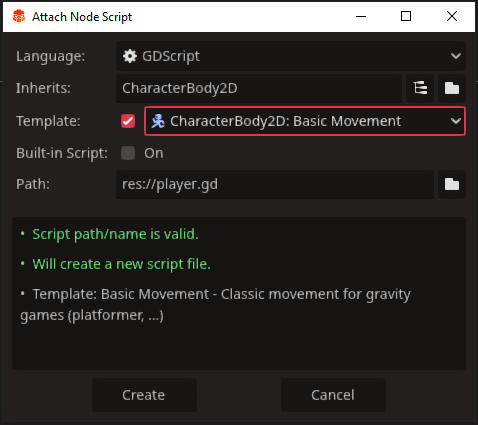
Task: Click the Template: label
Action: tap(48, 121)
